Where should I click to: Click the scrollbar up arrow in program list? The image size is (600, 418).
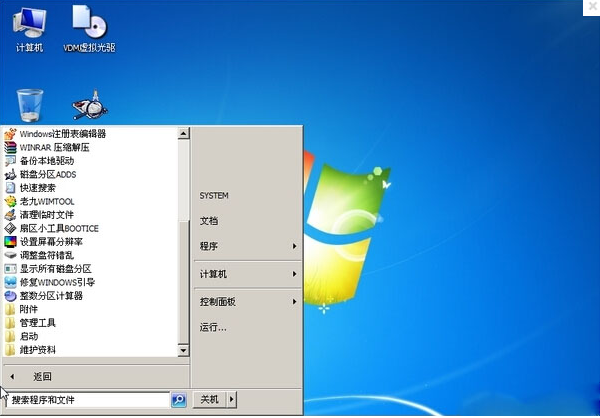pos(184,134)
